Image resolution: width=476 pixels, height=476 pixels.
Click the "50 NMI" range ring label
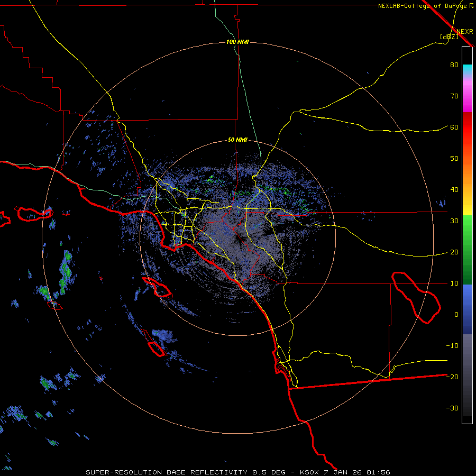(237, 140)
